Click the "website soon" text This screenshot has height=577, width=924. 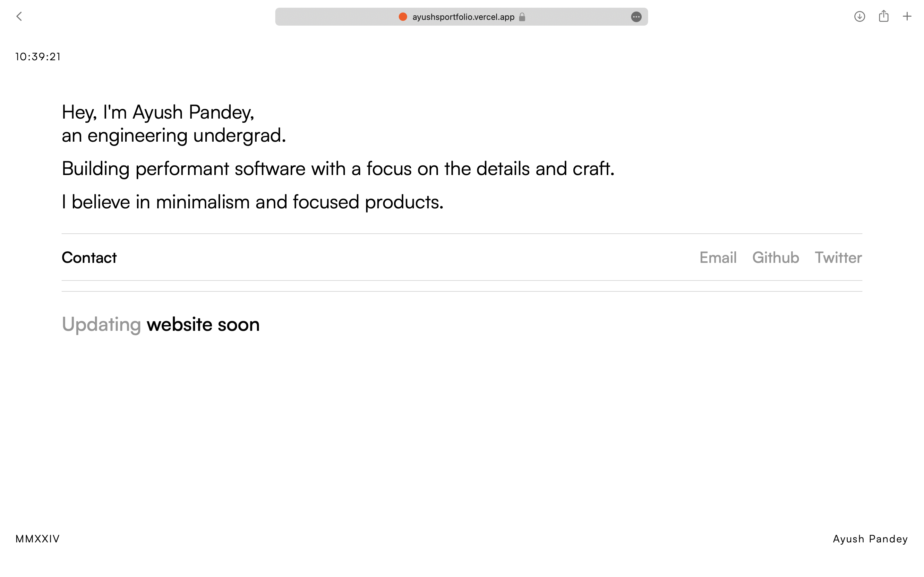click(x=203, y=324)
